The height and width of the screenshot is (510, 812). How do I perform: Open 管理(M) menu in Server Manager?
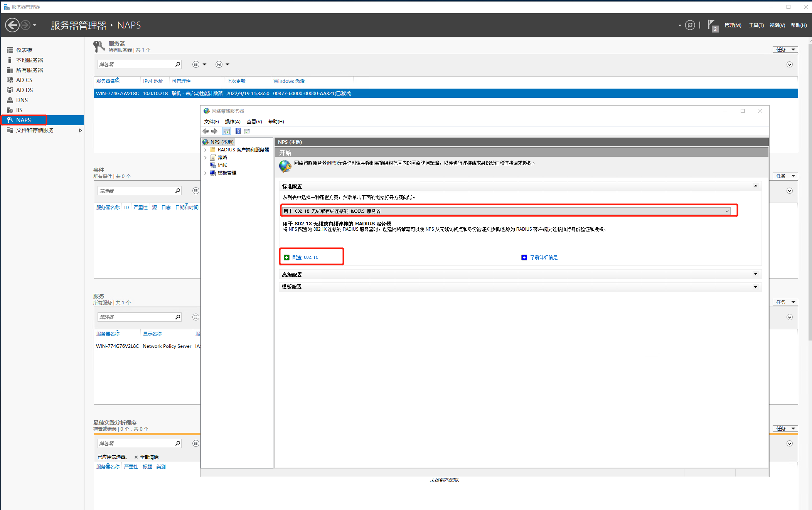733,25
